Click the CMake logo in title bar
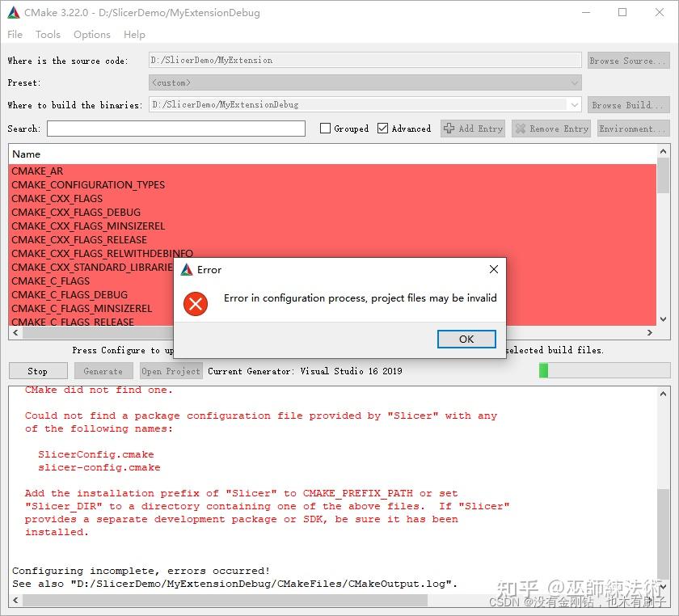The image size is (679, 616). [14, 13]
